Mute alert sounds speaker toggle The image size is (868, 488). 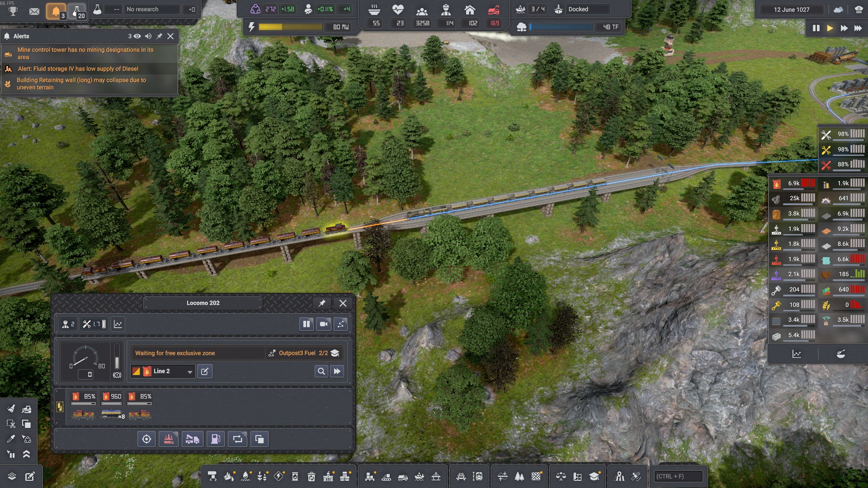click(x=148, y=36)
